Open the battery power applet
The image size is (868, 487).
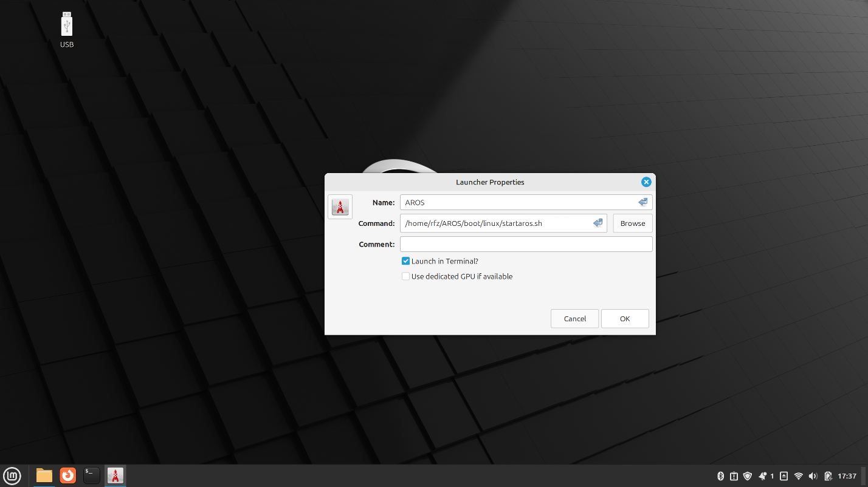[x=828, y=476]
